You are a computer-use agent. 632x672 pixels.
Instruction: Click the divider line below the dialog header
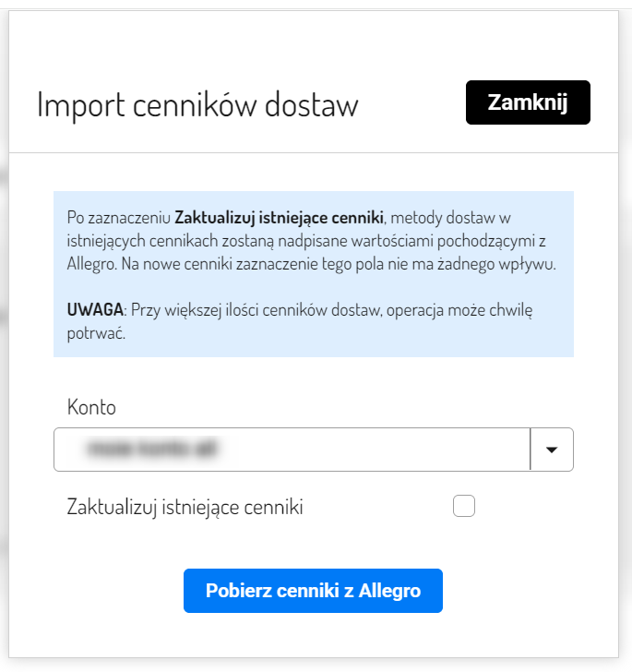pyautogui.click(x=313, y=152)
